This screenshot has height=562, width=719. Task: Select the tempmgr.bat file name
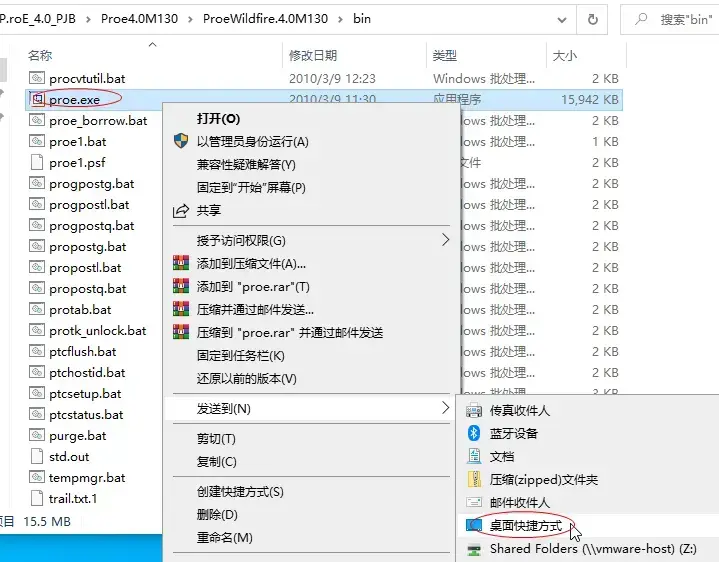click(x=87, y=478)
